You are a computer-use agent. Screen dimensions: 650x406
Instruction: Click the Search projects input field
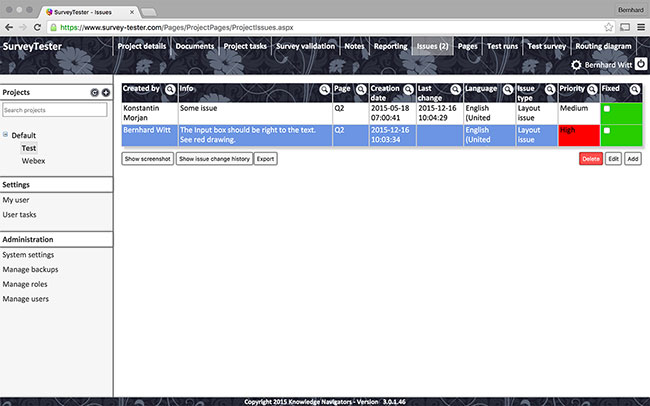coord(55,109)
